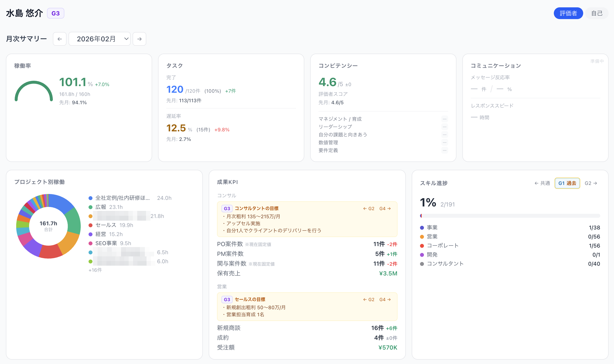Click ← G2 in セールスの目標 box
Viewport: 614px width, 364px height.
pyautogui.click(x=369, y=299)
